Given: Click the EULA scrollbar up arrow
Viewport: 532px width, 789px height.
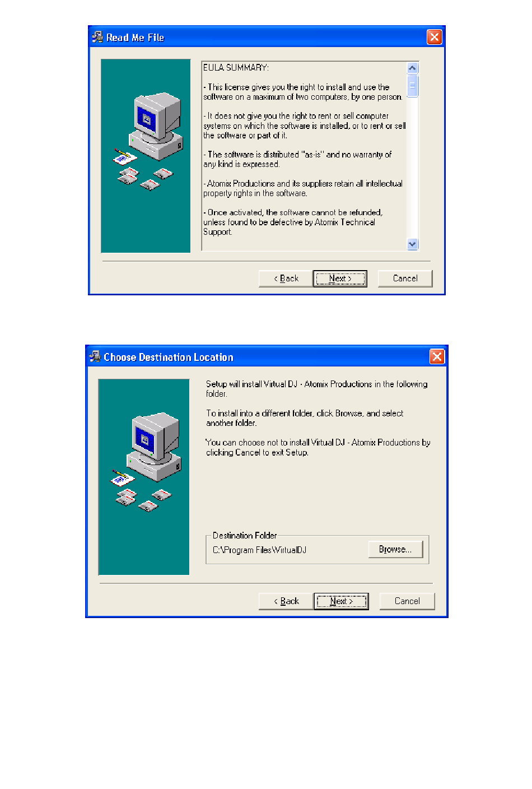Looking at the screenshot, I should point(413,68).
